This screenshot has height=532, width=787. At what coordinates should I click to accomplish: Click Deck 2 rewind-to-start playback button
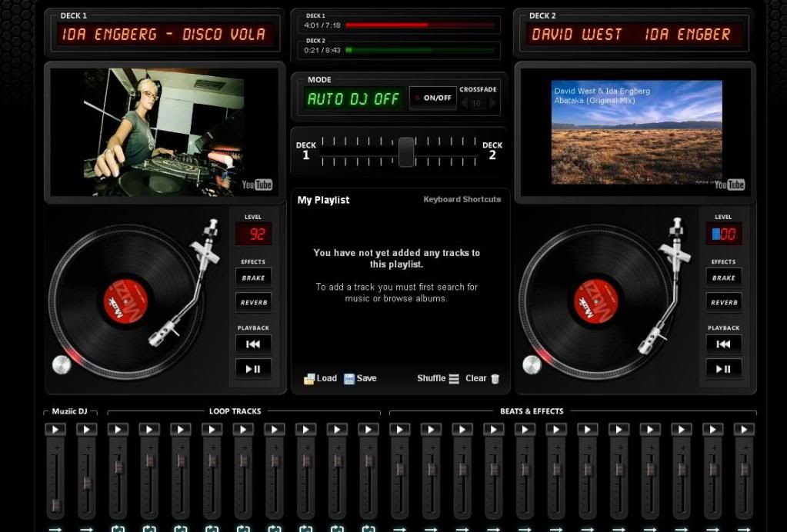pos(723,344)
